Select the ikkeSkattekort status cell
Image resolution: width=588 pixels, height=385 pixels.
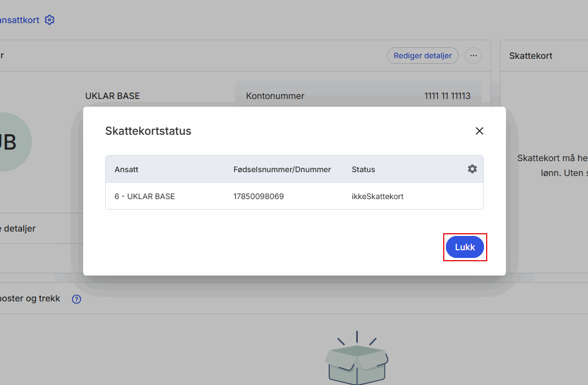tap(378, 196)
